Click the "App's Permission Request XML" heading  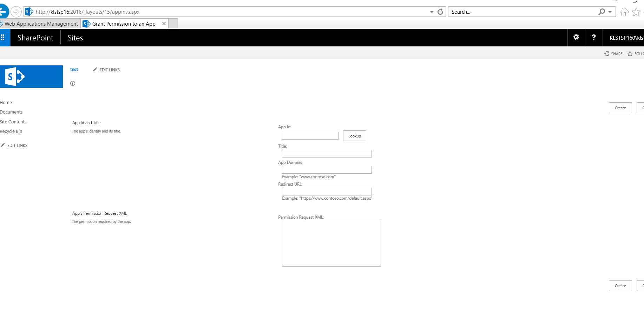[x=100, y=213]
